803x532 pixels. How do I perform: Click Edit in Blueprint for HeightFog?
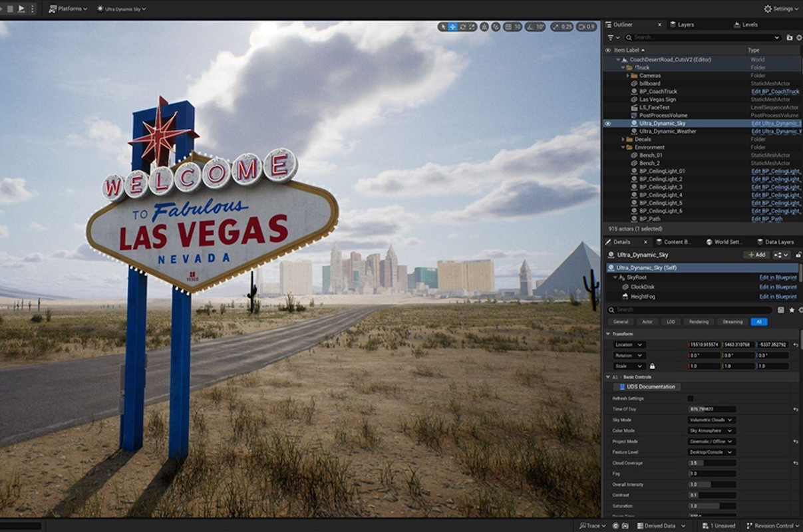(778, 297)
